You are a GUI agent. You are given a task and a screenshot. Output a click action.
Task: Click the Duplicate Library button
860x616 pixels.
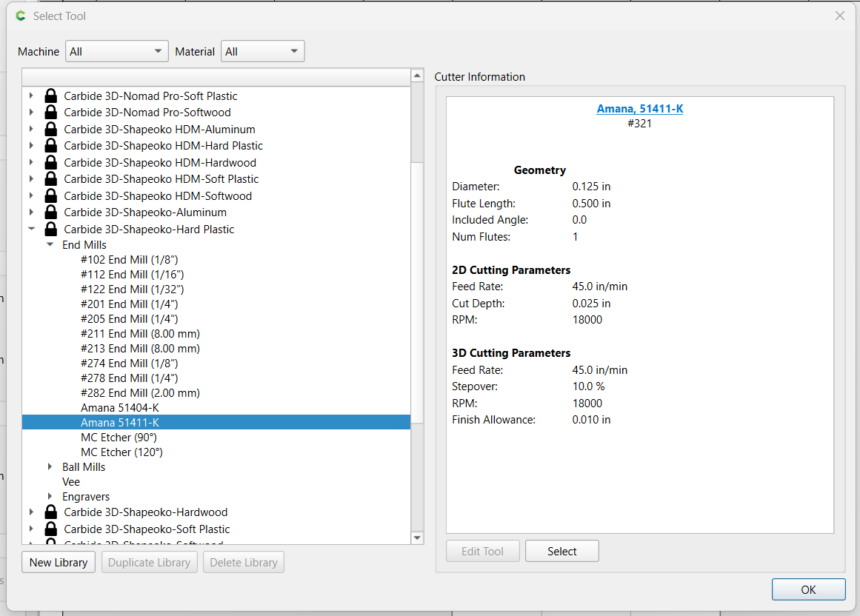point(149,562)
